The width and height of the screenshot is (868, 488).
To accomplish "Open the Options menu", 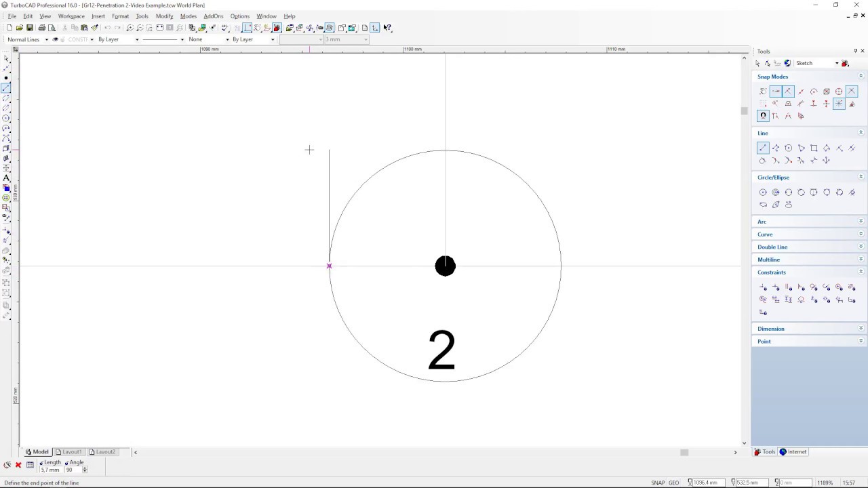I will pyautogui.click(x=239, y=16).
